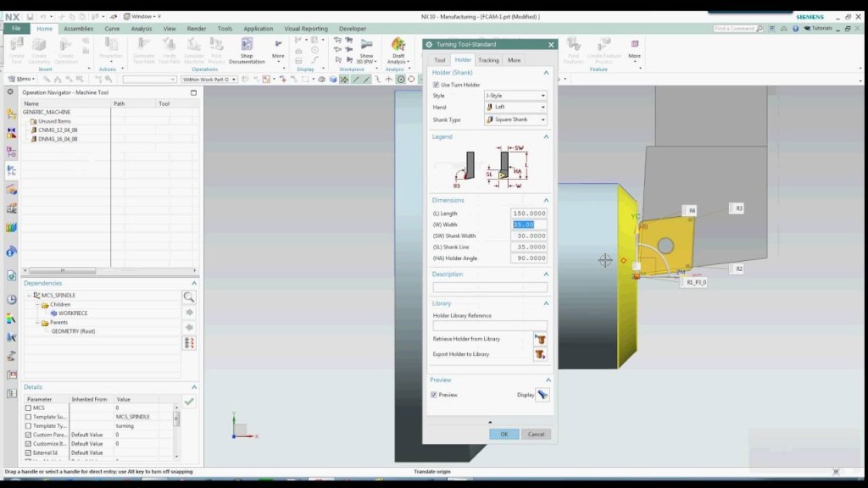Click the green checkmark in Details panel
The width and height of the screenshot is (868, 488).
pyautogui.click(x=189, y=401)
